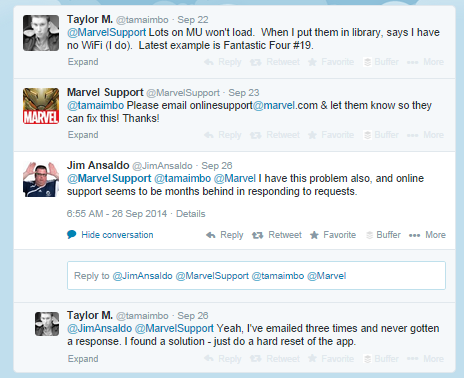Click the @JimAnsaldo handle next to Jim's name
Image resolution: width=464 pixels, height=378 pixels.
pos(162,166)
